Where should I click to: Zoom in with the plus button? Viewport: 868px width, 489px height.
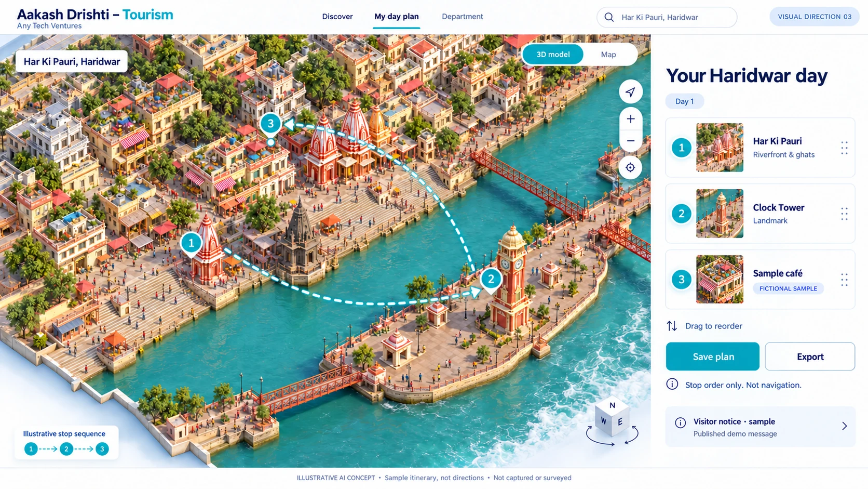click(630, 119)
